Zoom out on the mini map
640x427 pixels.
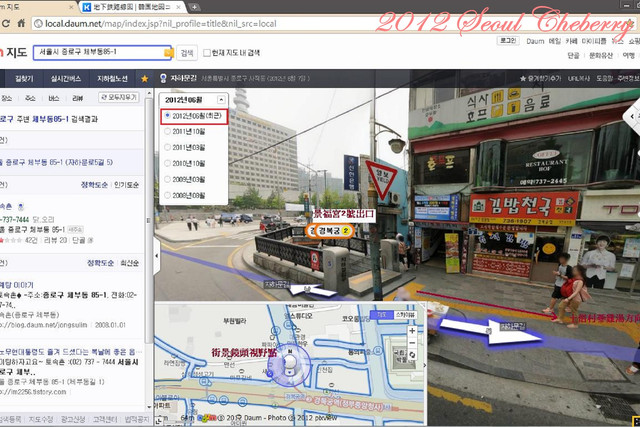[x=412, y=342]
